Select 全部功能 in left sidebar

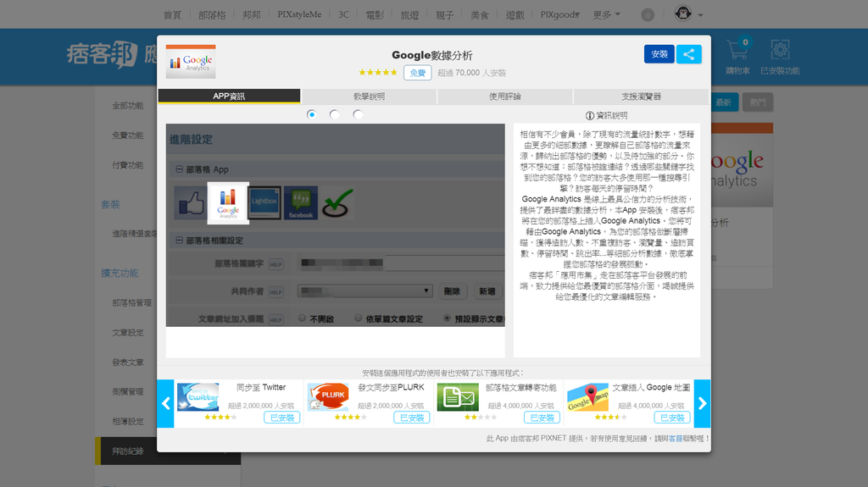click(x=128, y=105)
